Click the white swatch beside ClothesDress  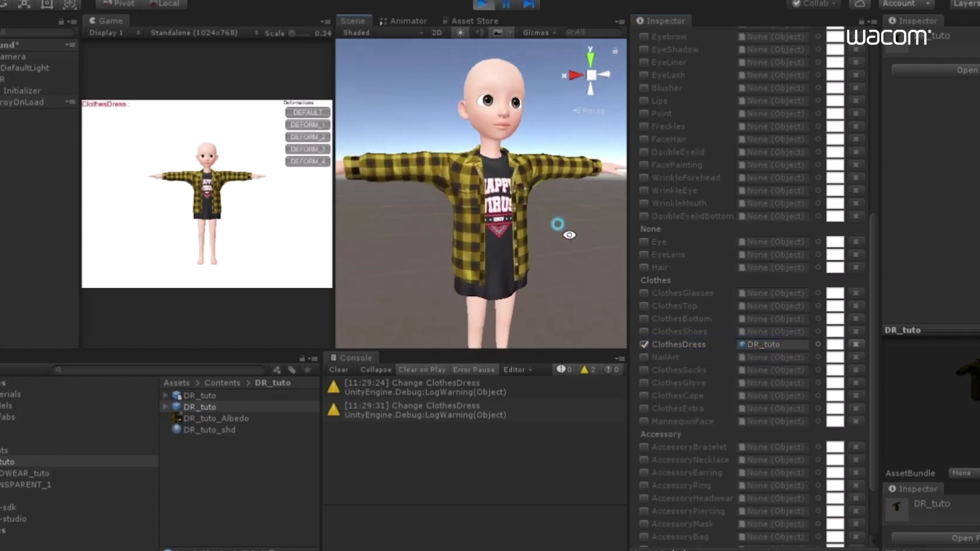(x=835, y=344)
